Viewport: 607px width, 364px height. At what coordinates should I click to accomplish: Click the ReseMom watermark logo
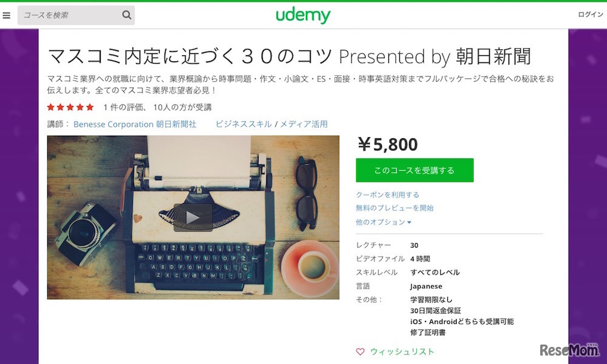[x=569, y=349]
